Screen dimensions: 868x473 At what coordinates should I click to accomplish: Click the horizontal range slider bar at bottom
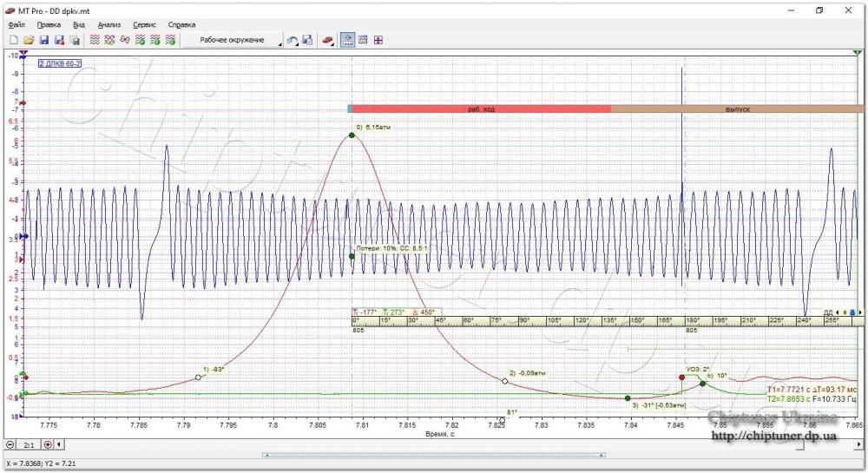pos(433,456)
